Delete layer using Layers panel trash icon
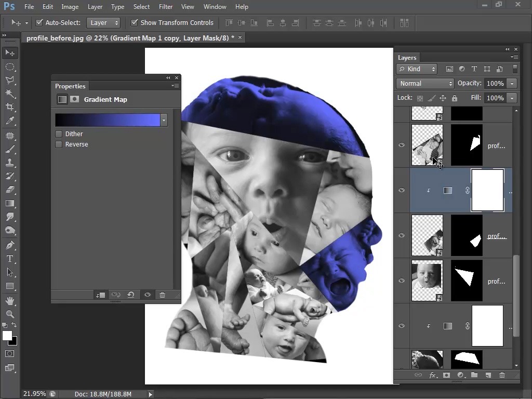This screenshot has height=399, width=532. tap(502, 375)
